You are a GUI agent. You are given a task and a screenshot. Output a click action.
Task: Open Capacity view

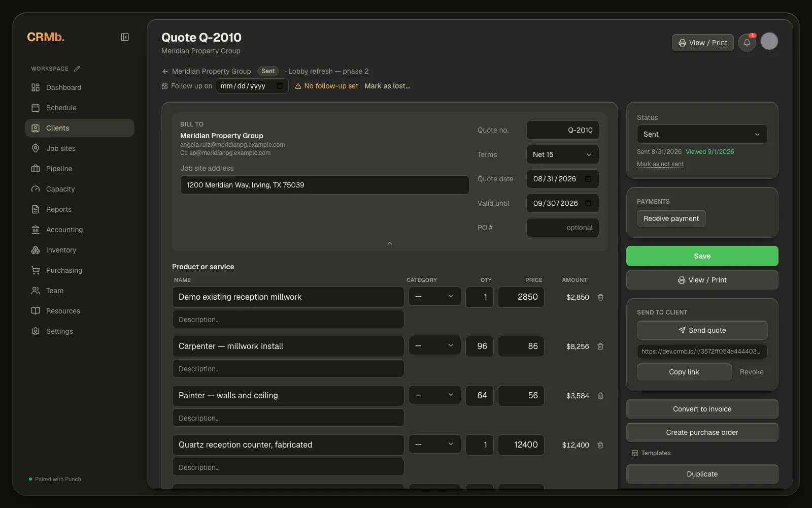point(80,189)
